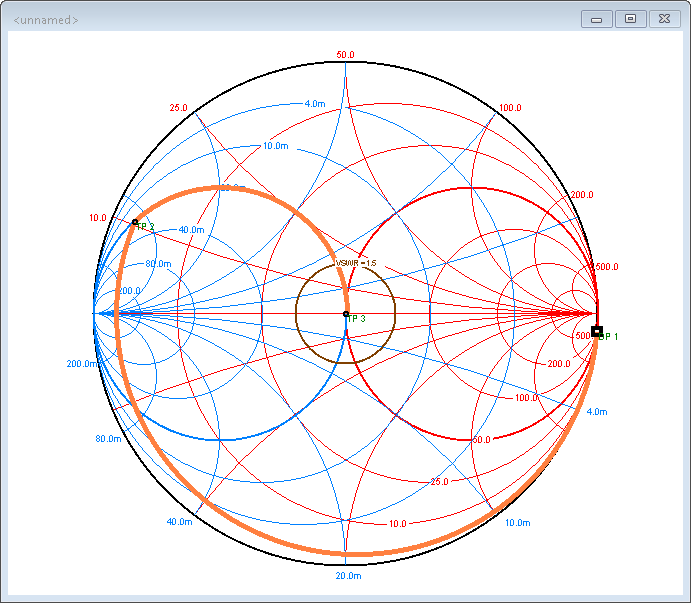The image size is (691, 603).
Task: Click the red 100.0 label outside the chart rim
Action: click(x=510, y=108)
